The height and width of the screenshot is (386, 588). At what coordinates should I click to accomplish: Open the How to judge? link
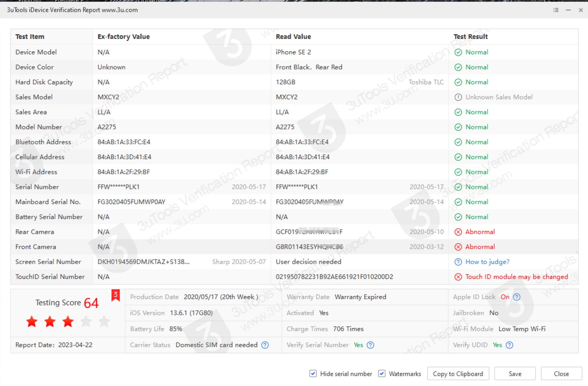point(487,262)
